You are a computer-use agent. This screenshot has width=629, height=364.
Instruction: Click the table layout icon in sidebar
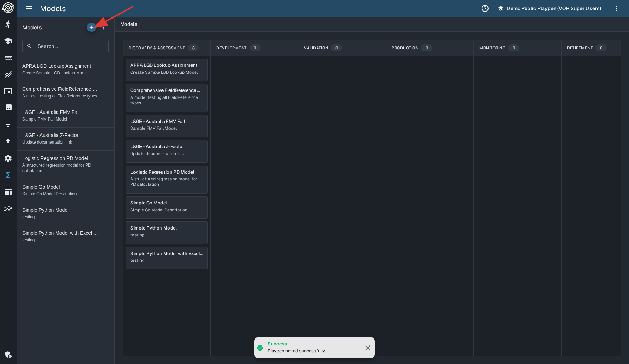click(x=8, y=192)
